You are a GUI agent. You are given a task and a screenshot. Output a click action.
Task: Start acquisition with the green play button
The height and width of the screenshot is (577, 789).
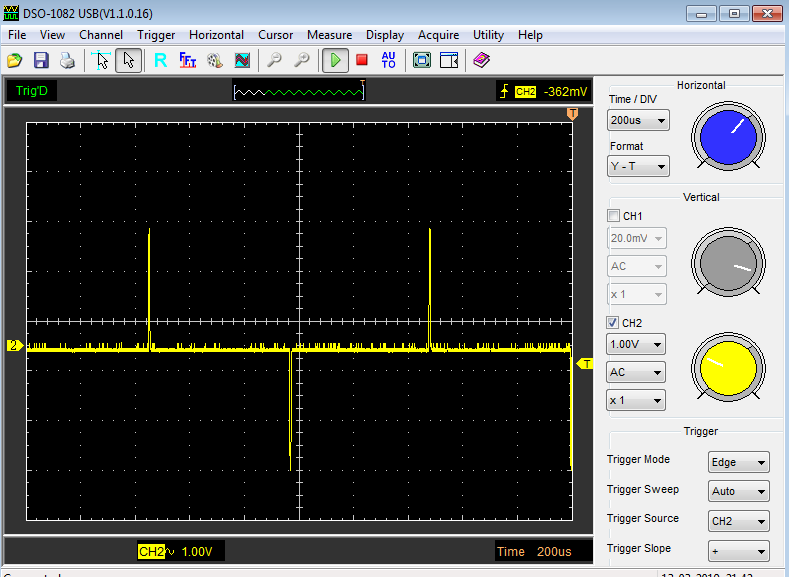335,60
